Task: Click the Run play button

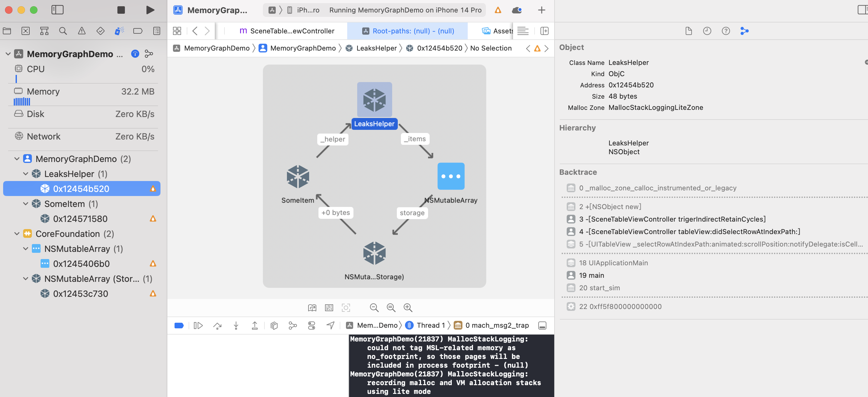Action: [150, 10]
